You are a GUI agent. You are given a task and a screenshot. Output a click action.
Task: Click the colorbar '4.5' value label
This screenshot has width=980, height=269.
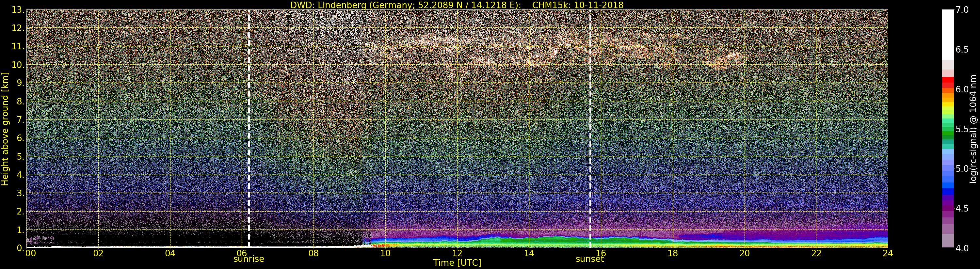pyautogui.click(x=962, y=208)
